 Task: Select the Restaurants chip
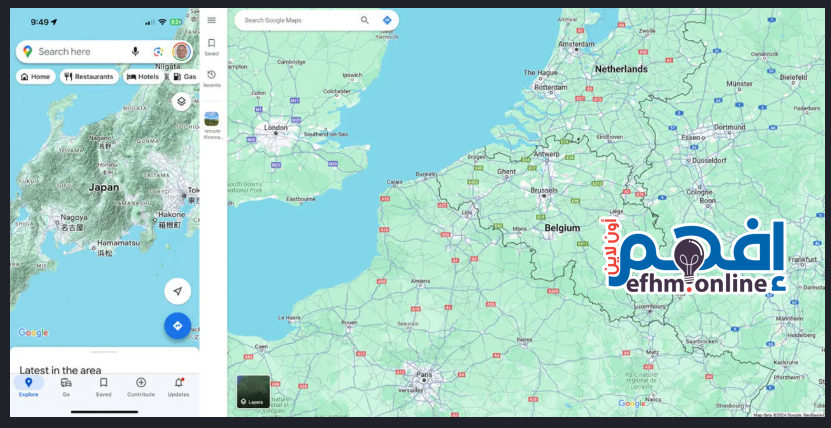89,77
